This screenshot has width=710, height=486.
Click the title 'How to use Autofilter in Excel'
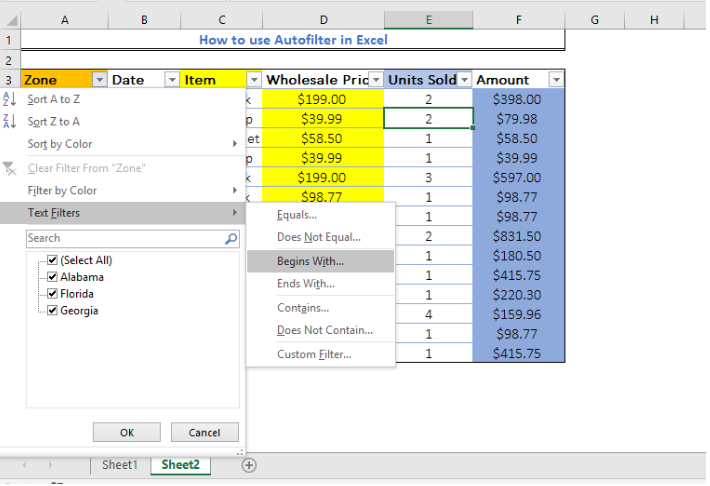tap(293, 40)
